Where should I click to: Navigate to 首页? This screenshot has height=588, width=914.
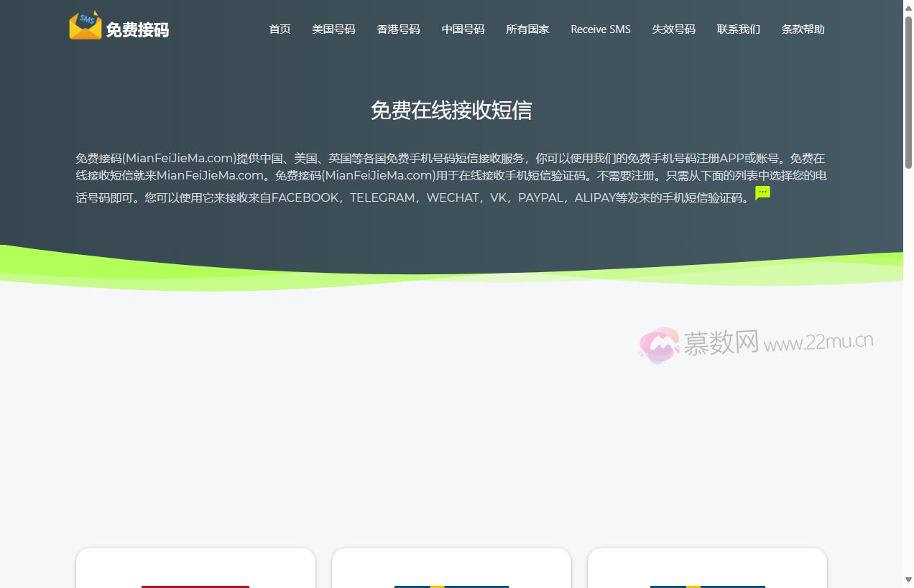280,29
